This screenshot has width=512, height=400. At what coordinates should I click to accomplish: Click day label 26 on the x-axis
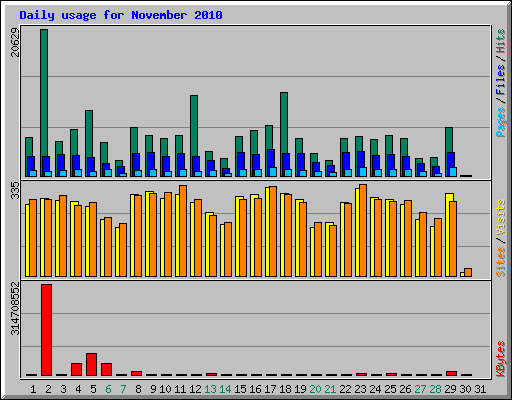[405, 389]
